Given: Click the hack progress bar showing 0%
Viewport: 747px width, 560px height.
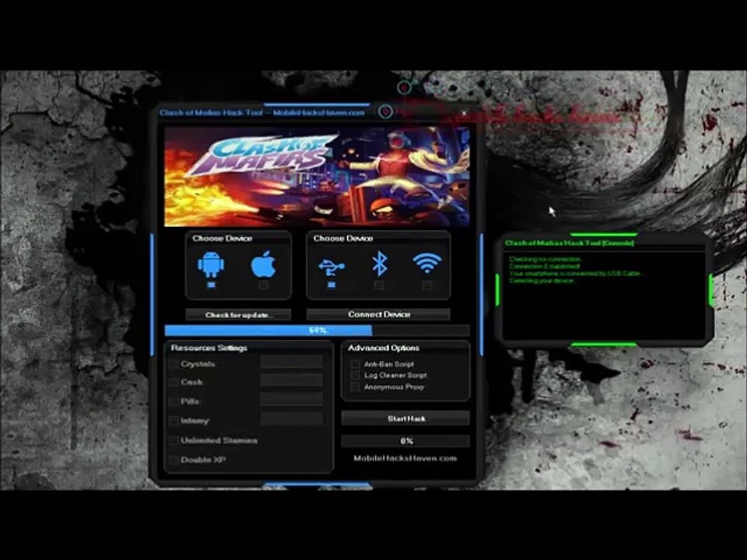Looking at the screenshot, I should coord(406,441).
